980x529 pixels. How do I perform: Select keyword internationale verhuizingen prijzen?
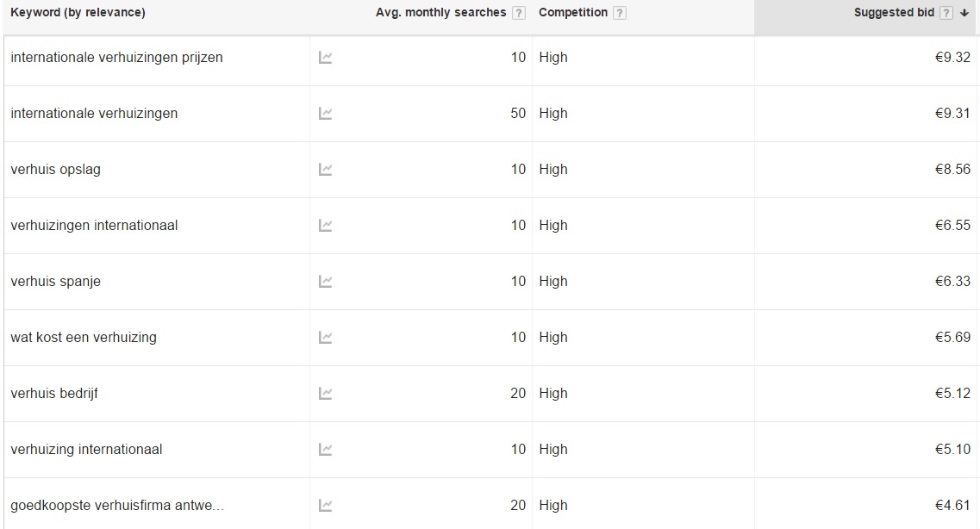[x=117, y=58]
